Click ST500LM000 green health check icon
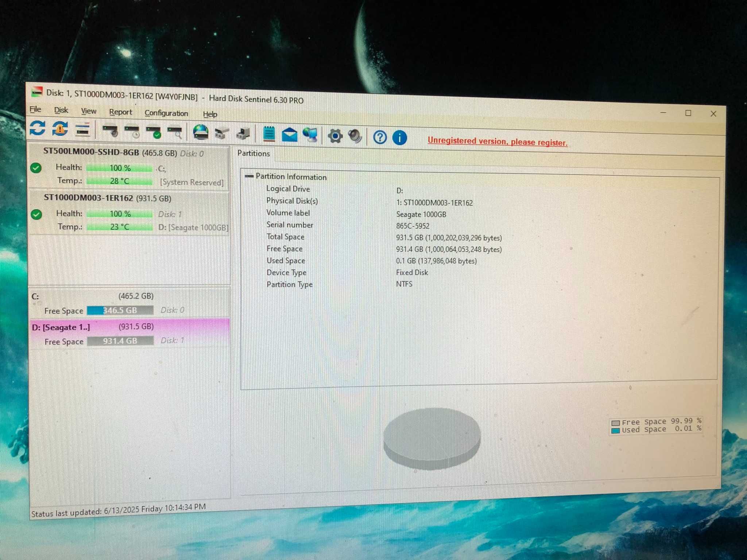747x560 pixels. [36, 168]
